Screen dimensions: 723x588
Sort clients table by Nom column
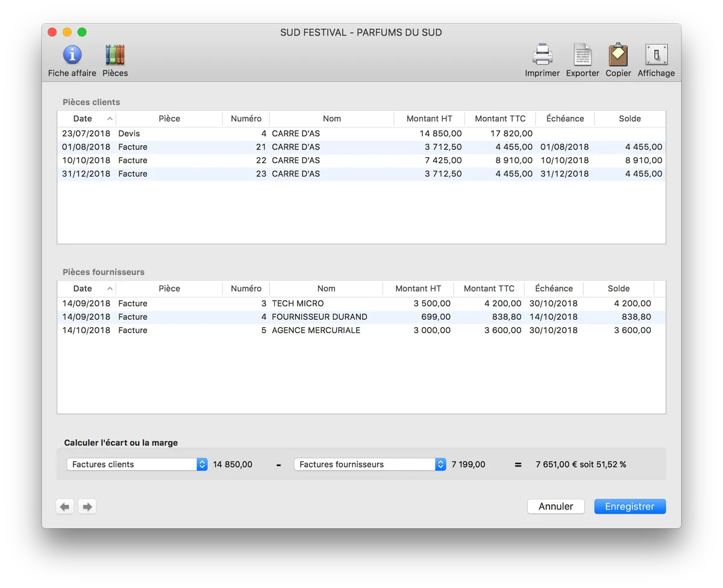[332, 119]
